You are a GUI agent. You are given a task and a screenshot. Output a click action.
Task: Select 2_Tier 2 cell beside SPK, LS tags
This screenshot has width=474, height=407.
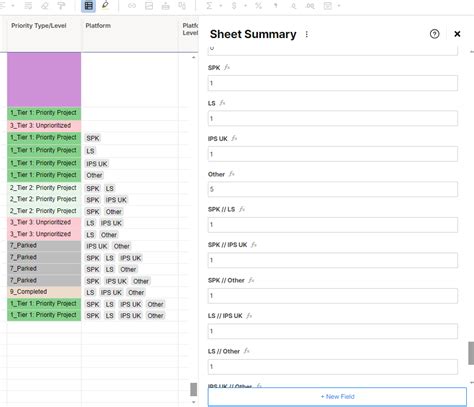pyautogui.click(x=44, y=188)
